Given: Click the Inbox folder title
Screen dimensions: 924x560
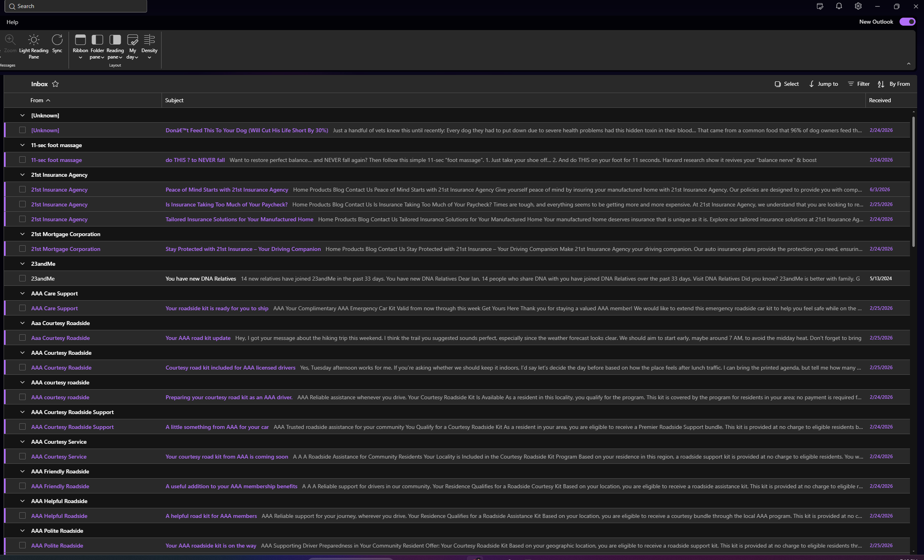Looking at the screenshot, I should [39, 84].
